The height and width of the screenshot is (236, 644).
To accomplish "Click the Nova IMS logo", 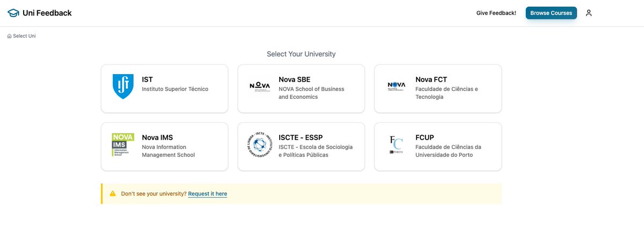I will point(123,144).
